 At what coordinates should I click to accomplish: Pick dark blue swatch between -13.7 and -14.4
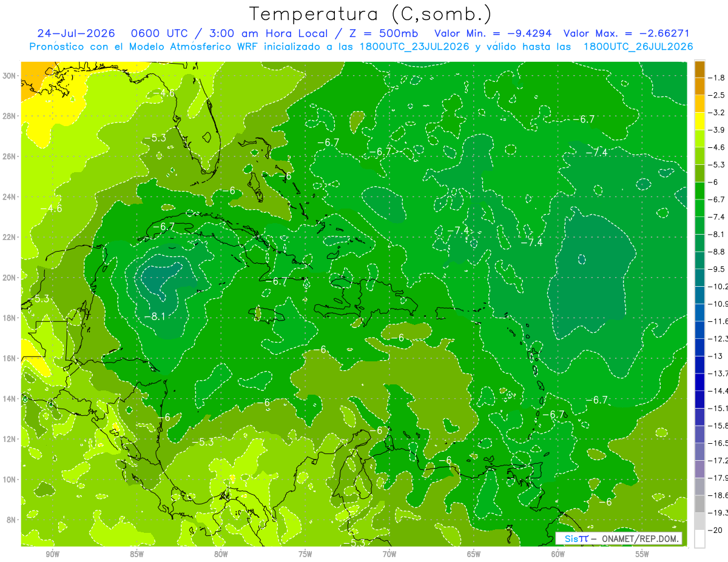point(699,382)
